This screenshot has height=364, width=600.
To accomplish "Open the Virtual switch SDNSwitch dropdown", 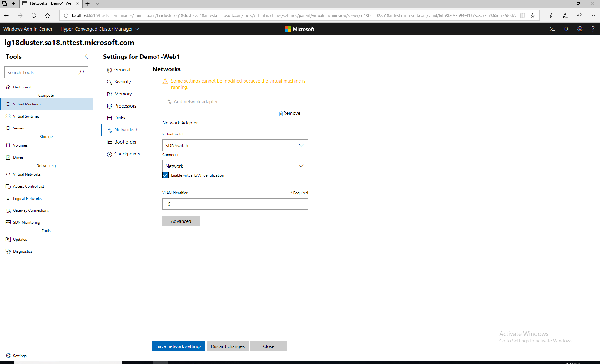I will tap(235, 145).
